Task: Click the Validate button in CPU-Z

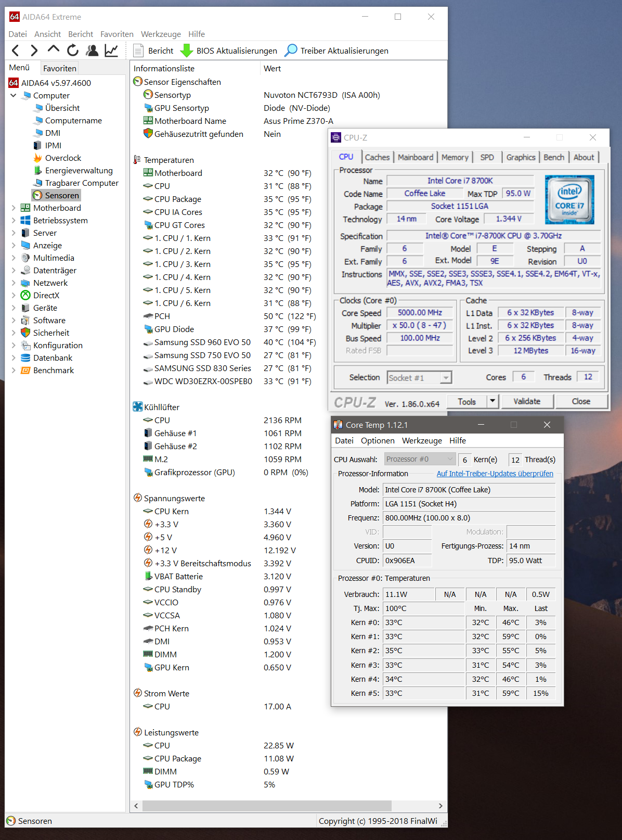Action: click(527, 401)
